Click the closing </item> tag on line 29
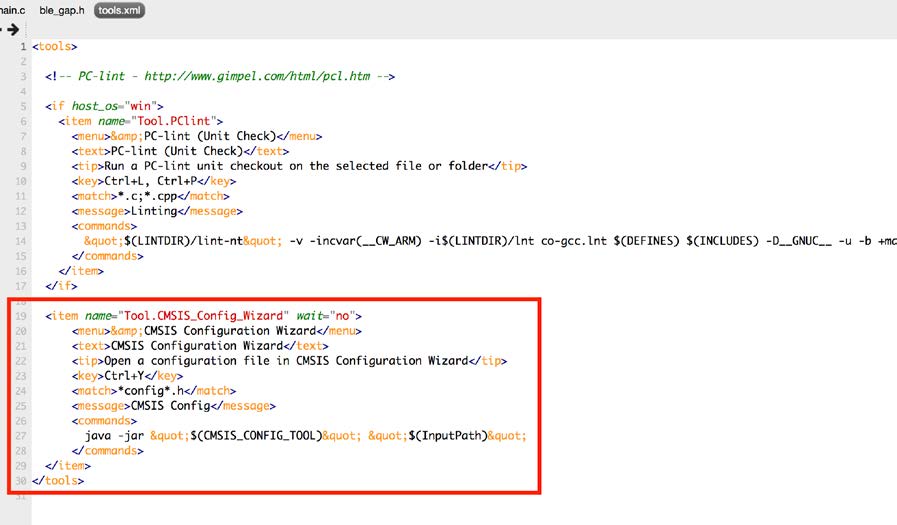897x525 pixels. [x=68, y=466]
